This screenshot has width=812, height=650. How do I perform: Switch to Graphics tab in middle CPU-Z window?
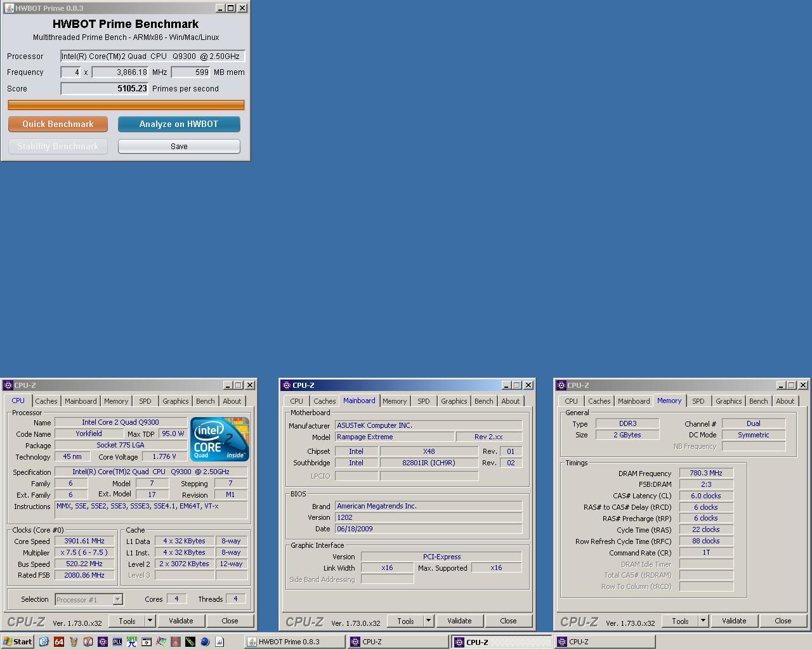[x=454, y=401]
